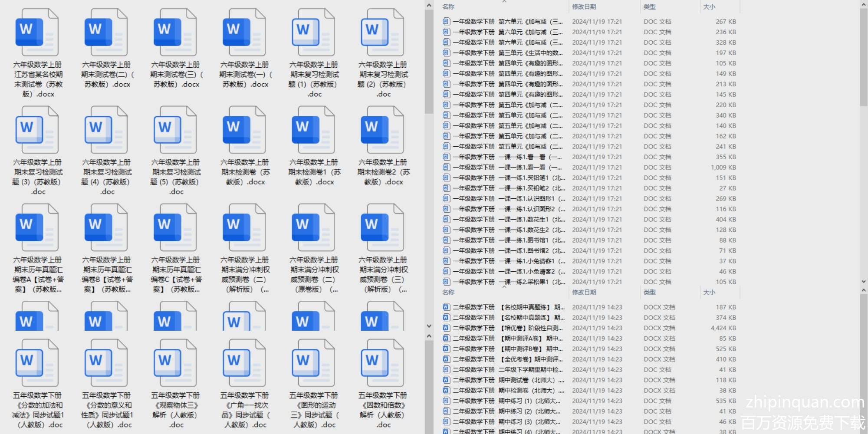Select the 五年级《因数和倍数》解析 file icon
This screenshot has width=868, height=434.
tap(382, 364)
